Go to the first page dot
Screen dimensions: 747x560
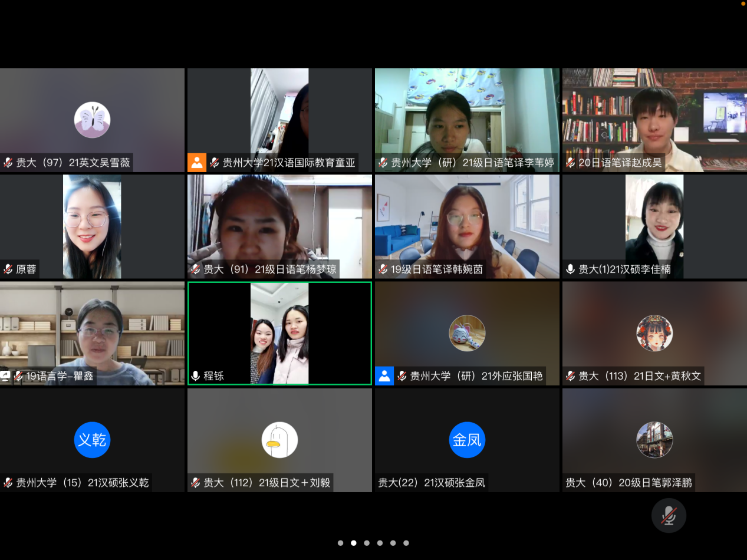340,543
